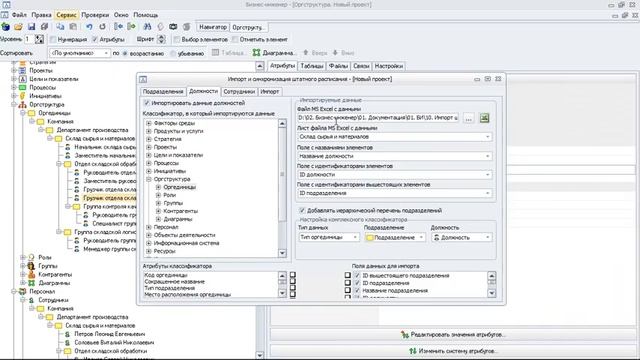This screenshot has height=360, width=640.
Task: Click the Роли icon in navigator tree
Action: click(31, 257)
